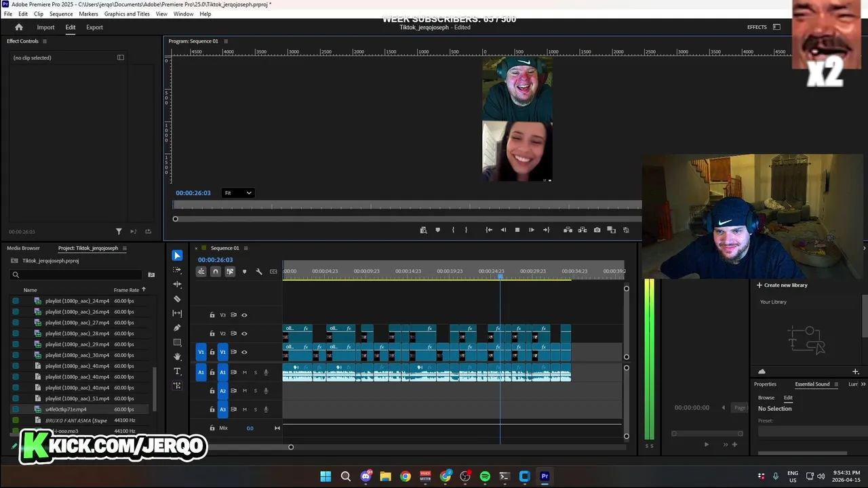
Task: Click the Program Monitor scrub bar handle
Action: (x=175, y=219)
